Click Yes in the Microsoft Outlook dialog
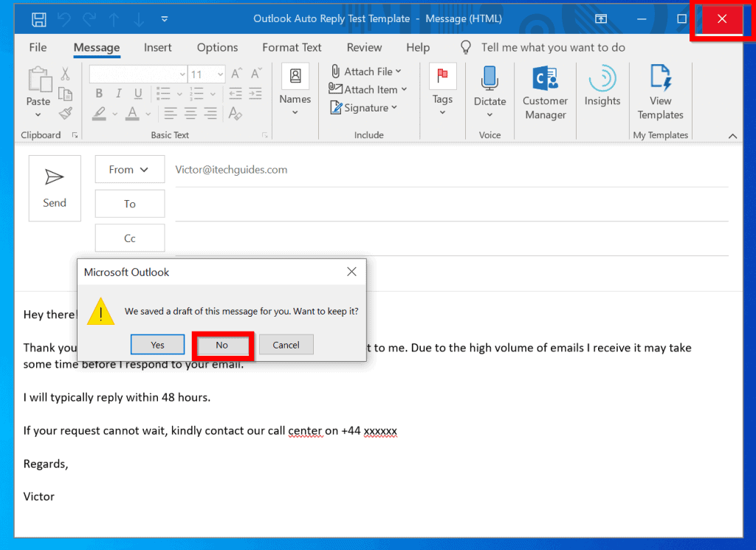 tap(158, 345)
